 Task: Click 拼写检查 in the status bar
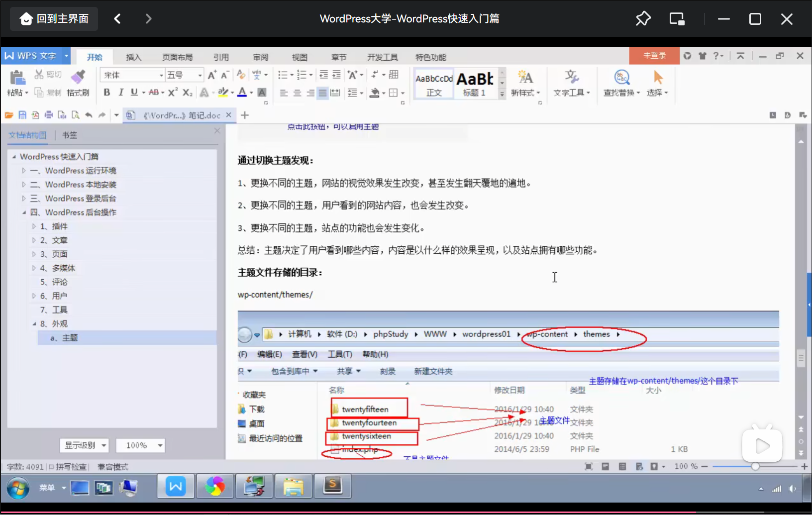(68, 467)
